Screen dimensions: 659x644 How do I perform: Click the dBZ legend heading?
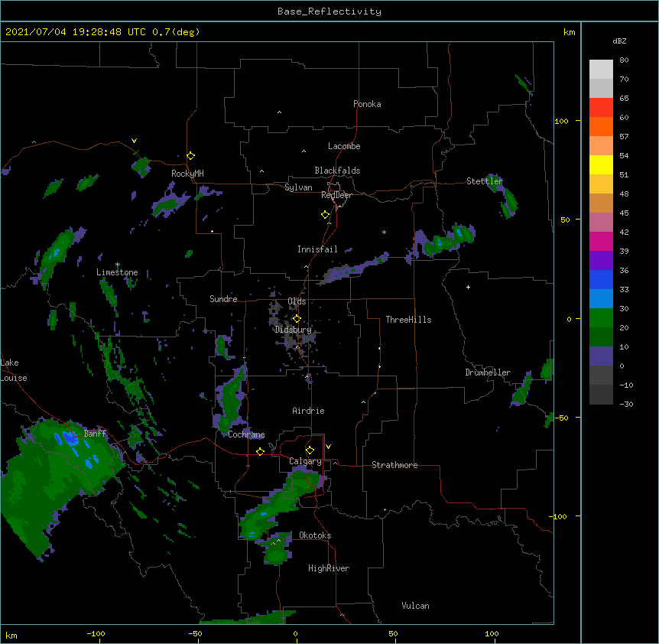pyautogui.click(x=619, y=41)
